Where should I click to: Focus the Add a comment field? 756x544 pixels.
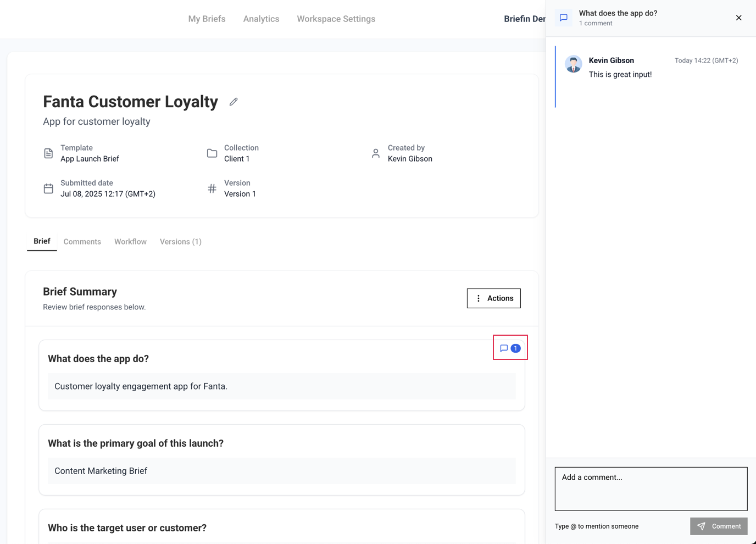[x=651, y=489]
